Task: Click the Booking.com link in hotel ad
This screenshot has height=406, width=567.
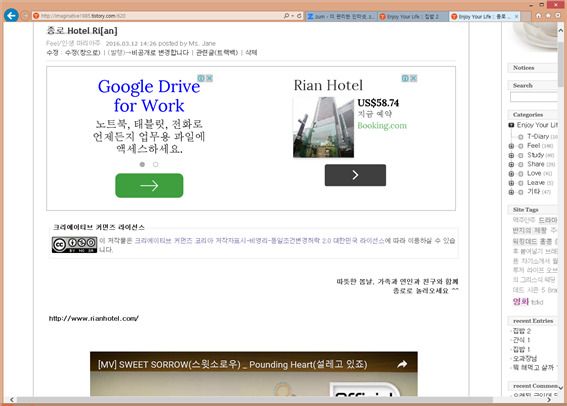Action: pos(382,125)
